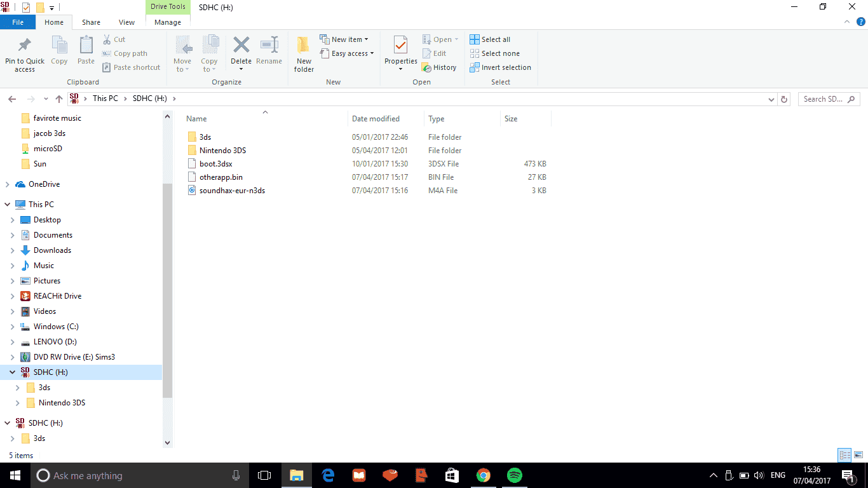868x488 pixels.
Task: Switch to Details view layout icon
Action: coord(844,455)
